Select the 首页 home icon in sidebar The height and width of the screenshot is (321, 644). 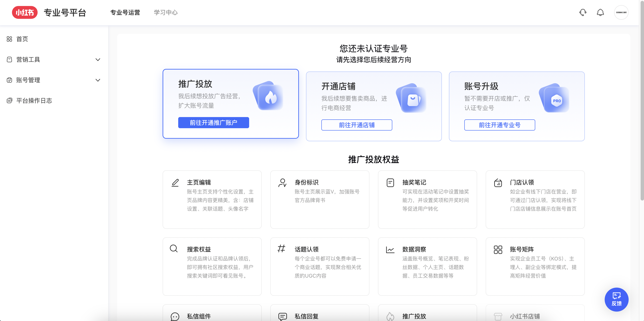(x=9, y=39)
